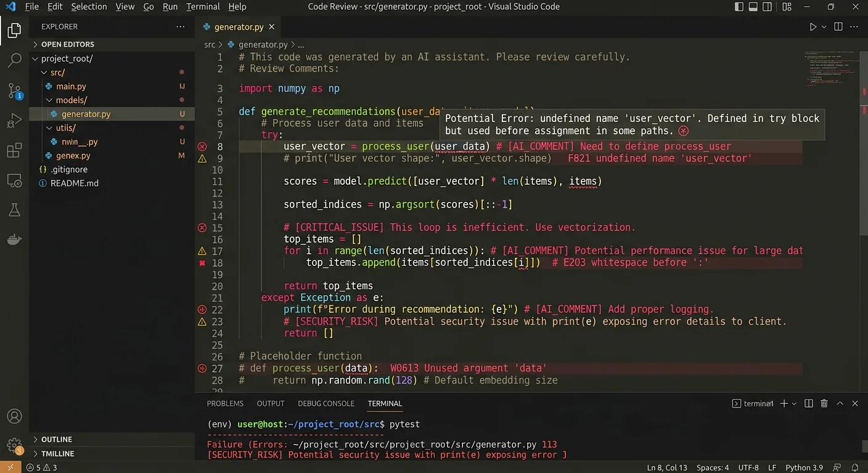
Task: Open the Remote Explorer view
Action: click(x=14, y=180)
